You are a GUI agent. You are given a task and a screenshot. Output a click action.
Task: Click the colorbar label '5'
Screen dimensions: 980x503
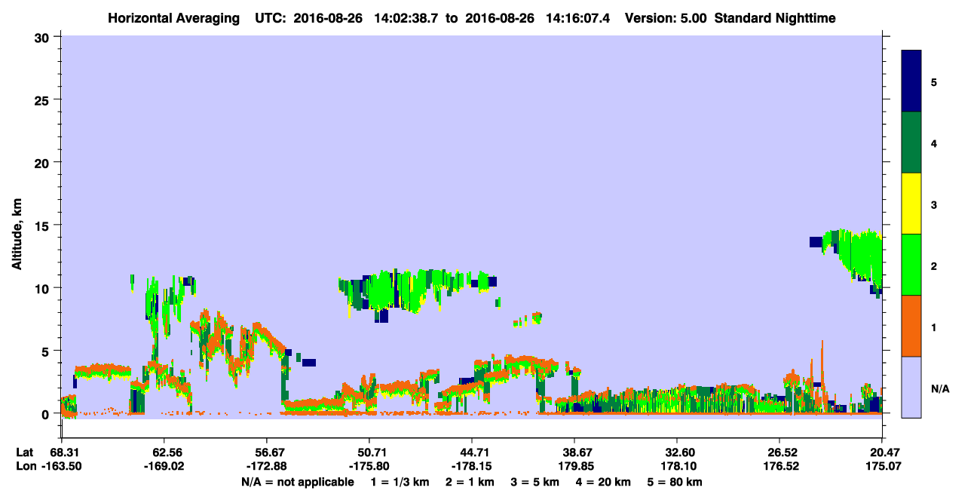pos(934,82)
